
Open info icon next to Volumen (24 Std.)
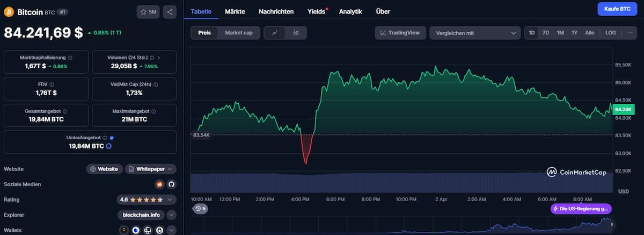pyautogui.click(x=152, y=57)
